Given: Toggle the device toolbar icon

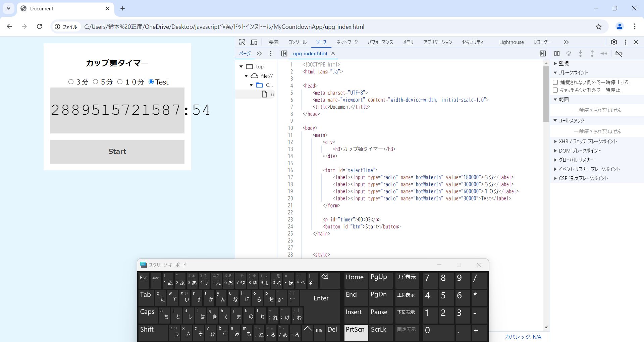Looking at the screenshot, I should point(254,42).
